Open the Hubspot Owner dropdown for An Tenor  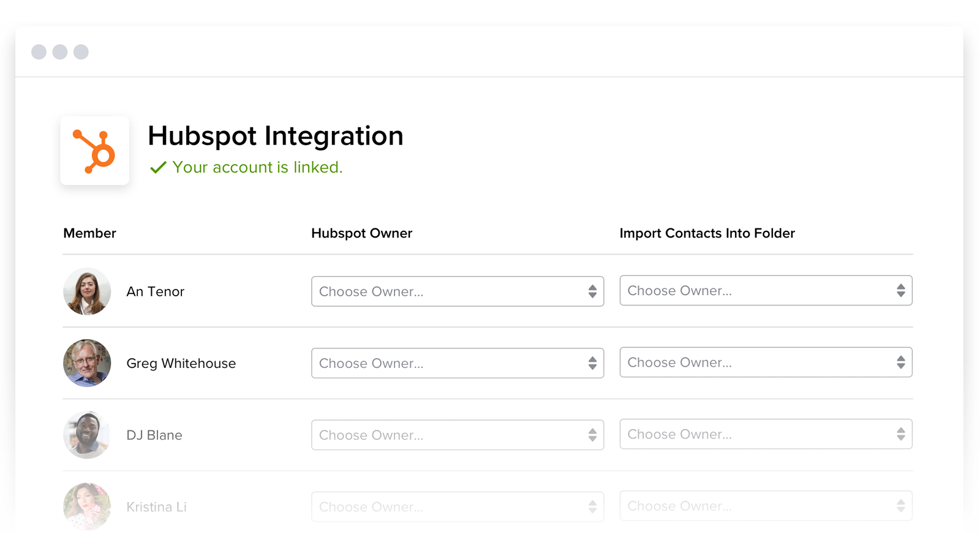458,291
